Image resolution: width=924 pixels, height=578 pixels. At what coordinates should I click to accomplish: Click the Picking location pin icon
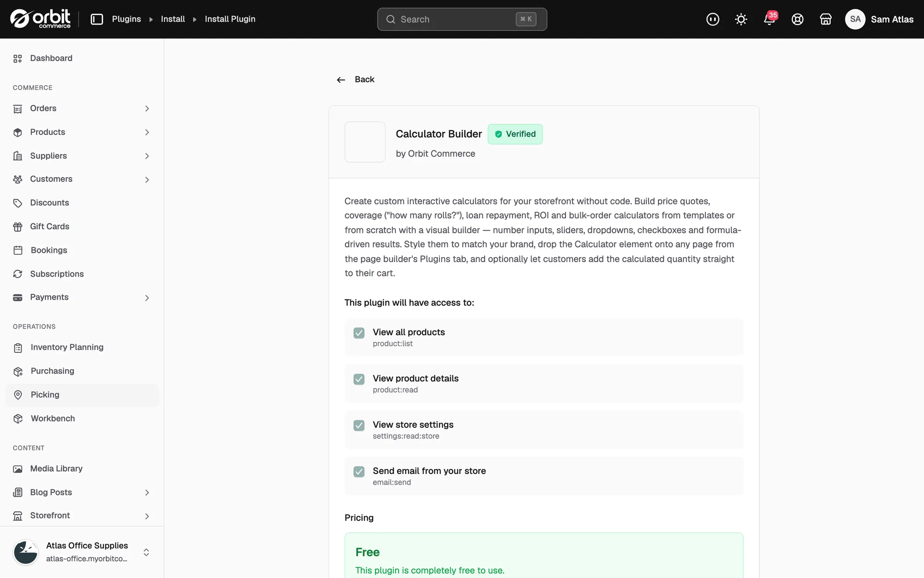coord(18,395)
